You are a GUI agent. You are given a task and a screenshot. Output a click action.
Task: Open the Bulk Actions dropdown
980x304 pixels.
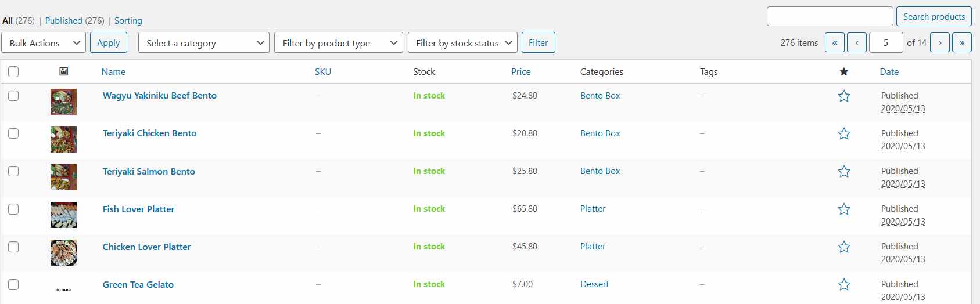click(x=44, y=43)
